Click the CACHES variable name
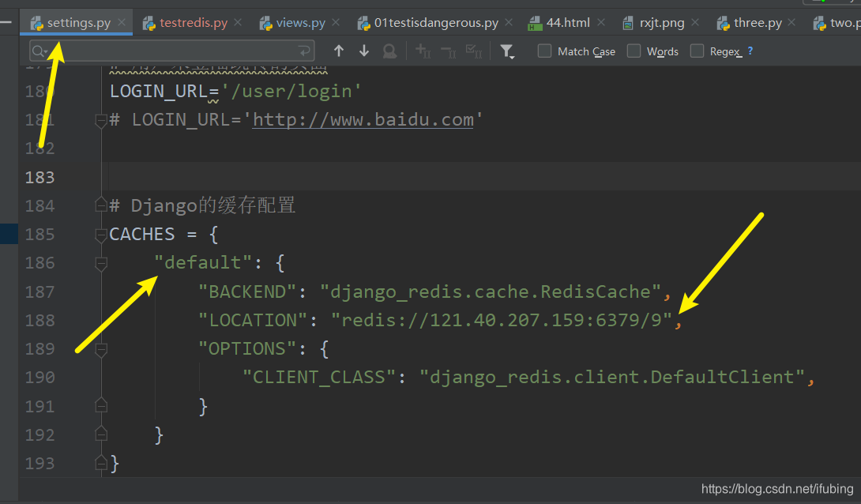The width and height of the screenshot is (861, 504). click(x=141, y=235)
